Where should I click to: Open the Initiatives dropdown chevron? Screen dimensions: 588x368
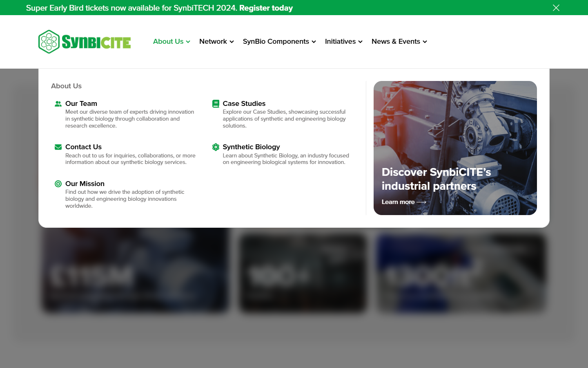(361, 42)
